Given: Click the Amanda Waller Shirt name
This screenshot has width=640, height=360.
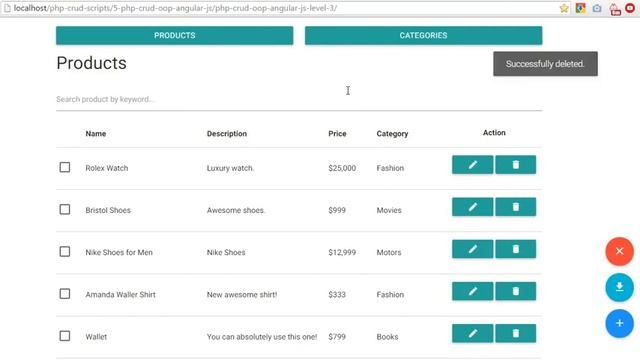Looking at the screenshot, I should [120, 295].
